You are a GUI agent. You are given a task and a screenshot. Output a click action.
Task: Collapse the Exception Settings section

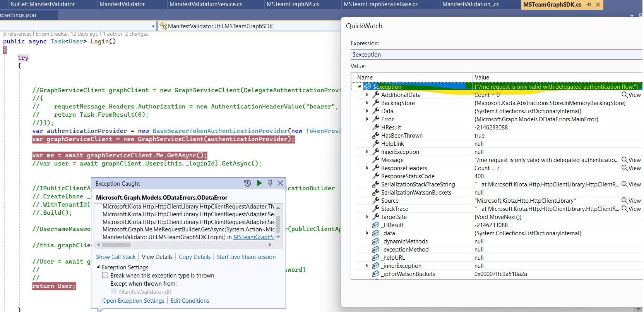[x=98, y=267]
